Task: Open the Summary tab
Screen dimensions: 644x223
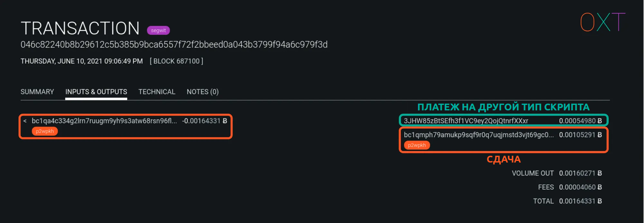Action: coord(37,92)
